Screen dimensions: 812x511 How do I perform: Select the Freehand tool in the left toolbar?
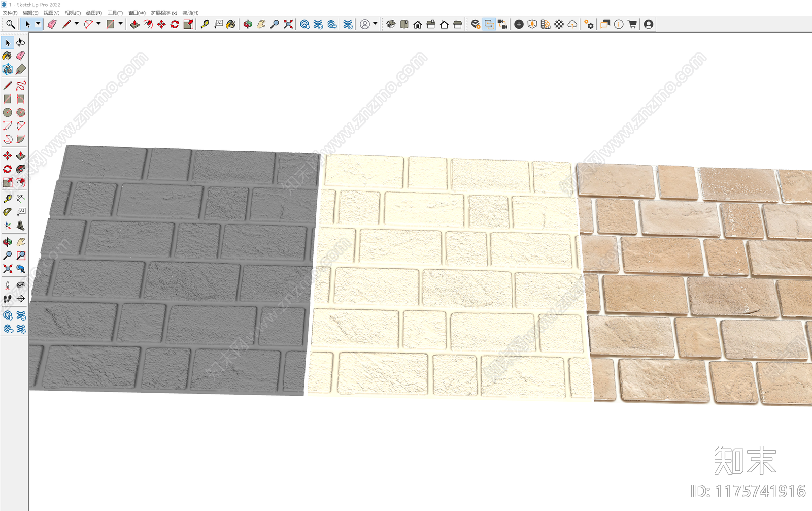click(21, 85)
